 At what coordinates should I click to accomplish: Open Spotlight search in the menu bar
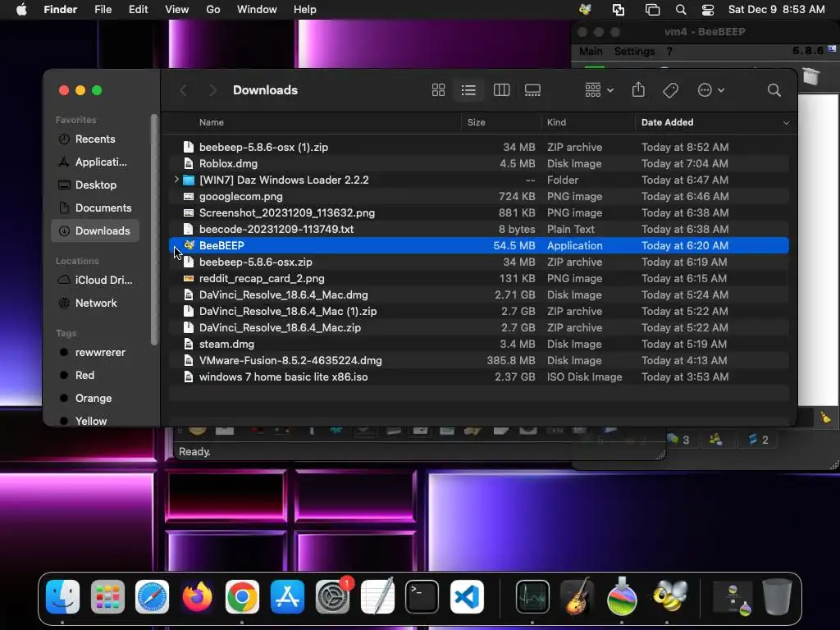[x=680, y=10]
